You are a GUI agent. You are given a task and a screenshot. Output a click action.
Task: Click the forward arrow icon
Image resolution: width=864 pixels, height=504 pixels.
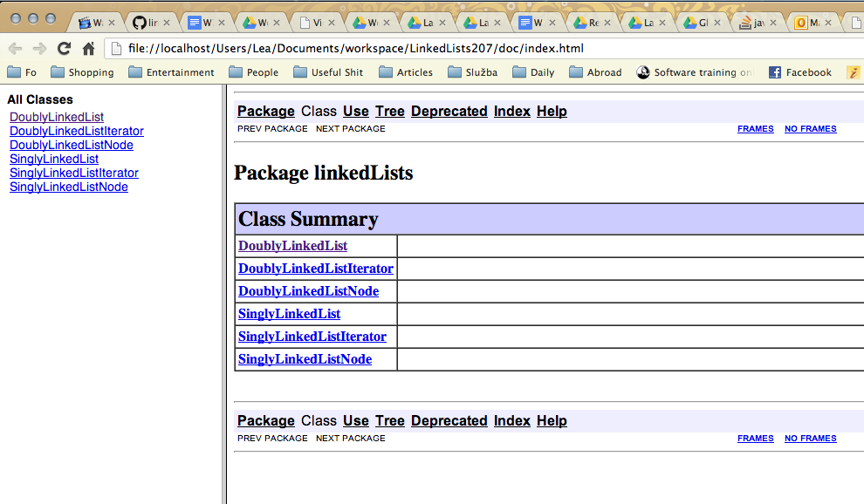39,49
